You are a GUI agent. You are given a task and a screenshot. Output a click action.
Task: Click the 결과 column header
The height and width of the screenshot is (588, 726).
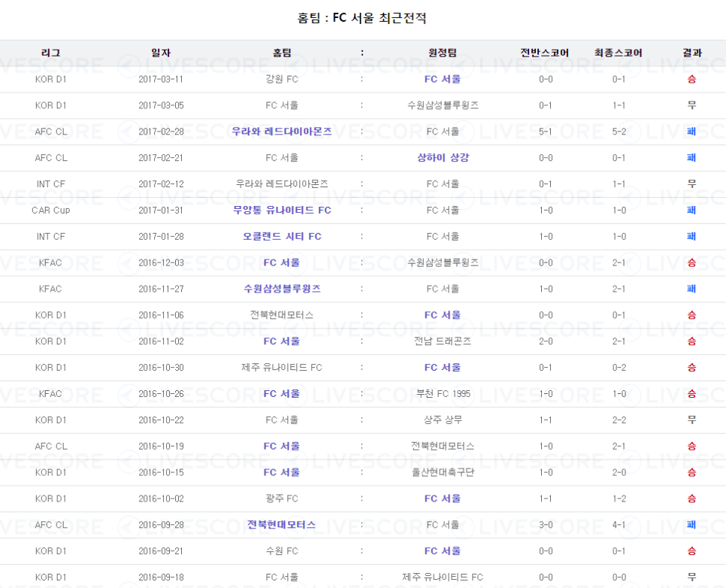coord(691,53)
